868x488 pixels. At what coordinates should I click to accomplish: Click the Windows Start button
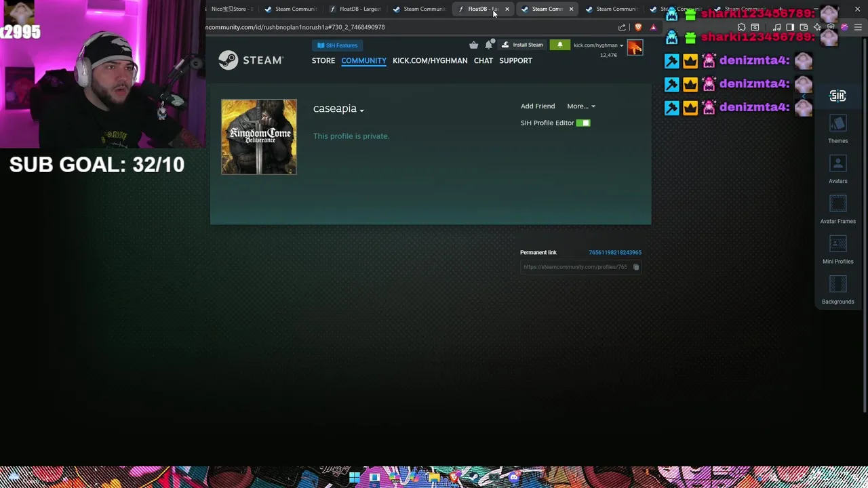[x=355, y=477]
